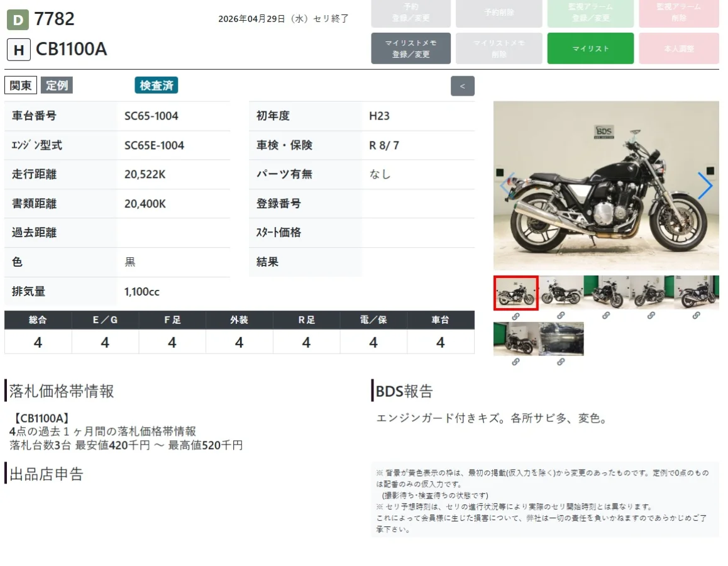728x566 pixels.
Task: Select the 定例 tag
Action: (x=57, y=86)
